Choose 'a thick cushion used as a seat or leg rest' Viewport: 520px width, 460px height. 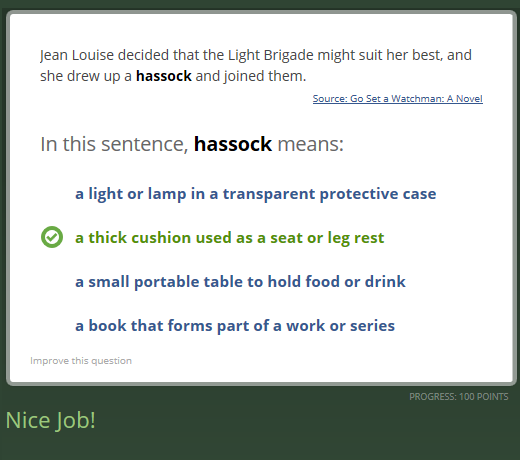[230, 238]
